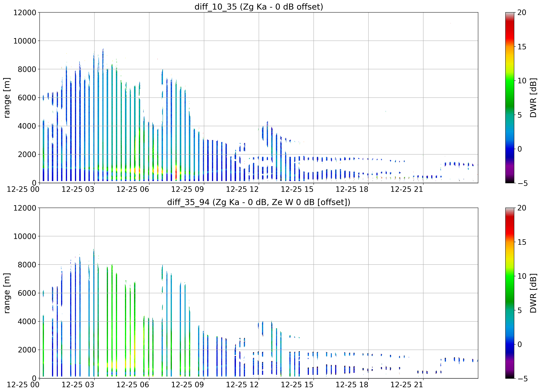Click the bottom plot range [m] axis label
Viewport: 541px width, 392px height.
(7, 293)
